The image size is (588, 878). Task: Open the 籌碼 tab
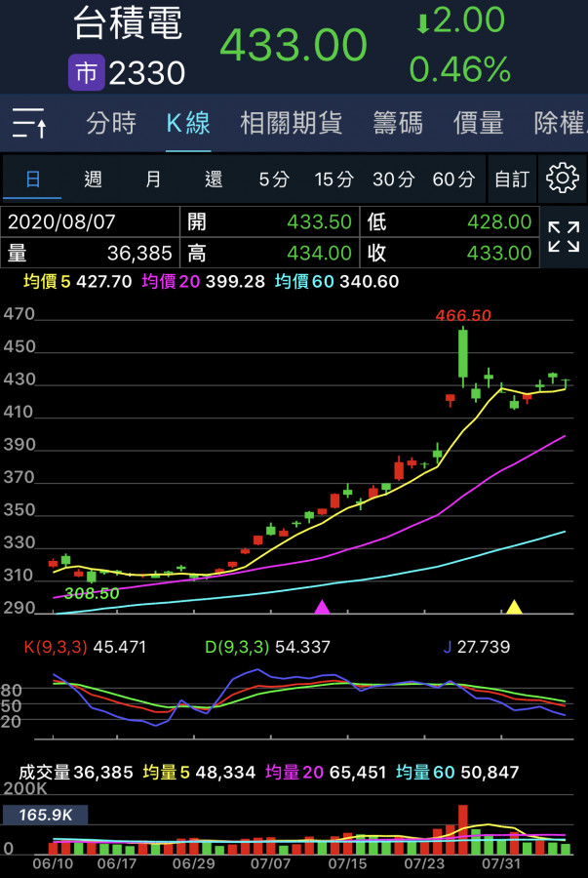pos(398,123)
